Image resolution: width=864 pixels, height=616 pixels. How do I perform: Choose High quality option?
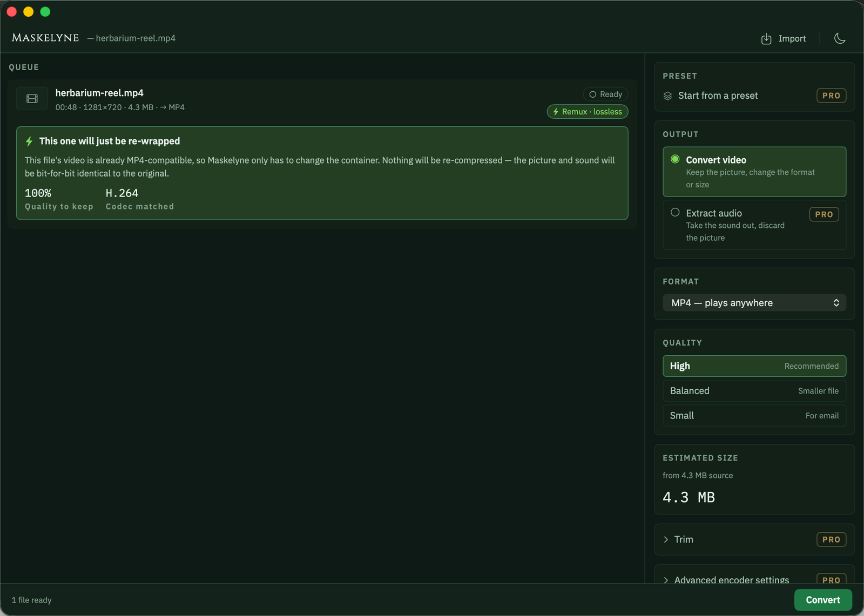click(x=754, y=366)
